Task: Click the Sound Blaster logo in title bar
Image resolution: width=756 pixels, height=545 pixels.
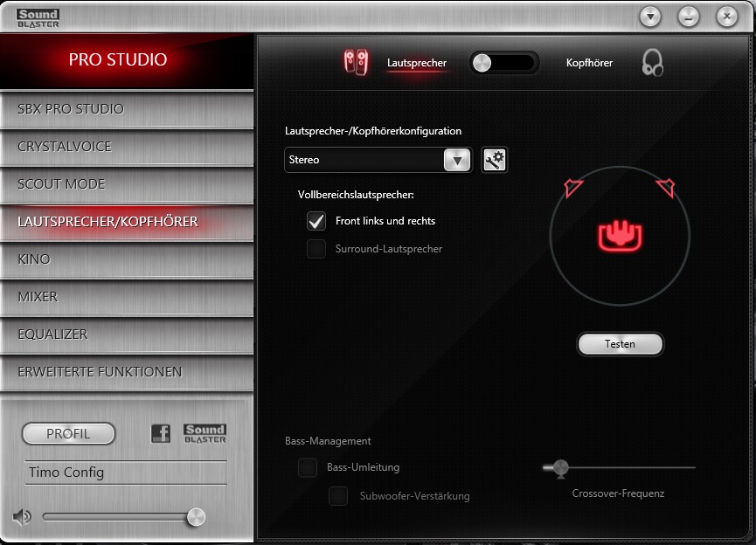Action: tap(38, 18)
